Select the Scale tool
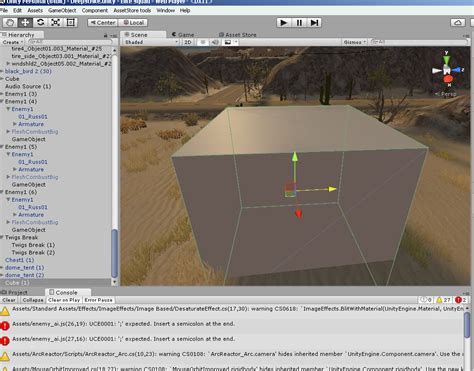The width and height of the screenshot is (474, 371). point(55,23)
